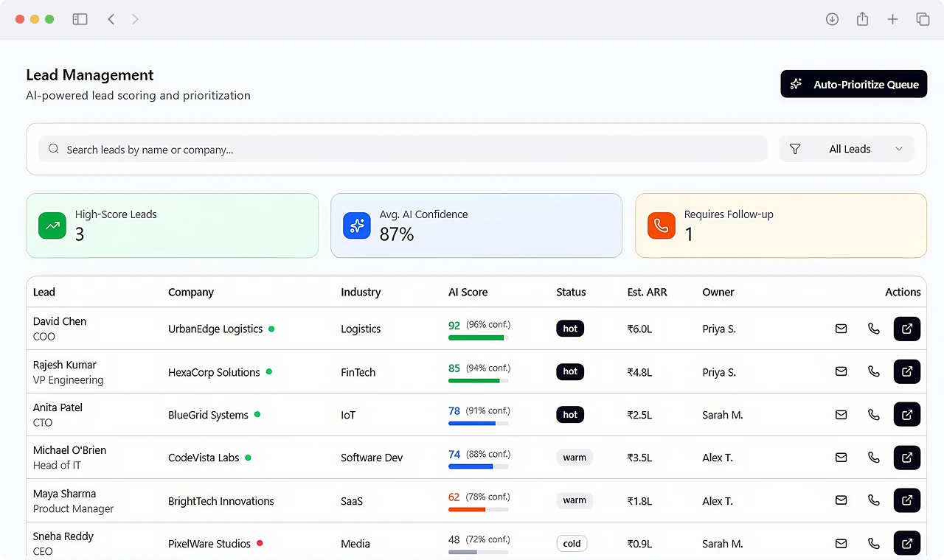This screenshot has width=944, height=560.
Task: Click mail icon in Maya Sharma row
Action: click(841, 500)
